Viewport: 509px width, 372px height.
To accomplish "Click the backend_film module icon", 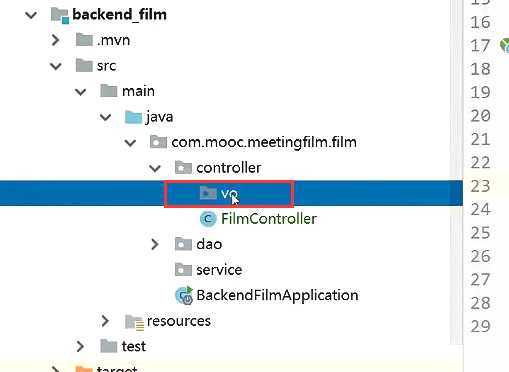I will (x=60, y=15).
